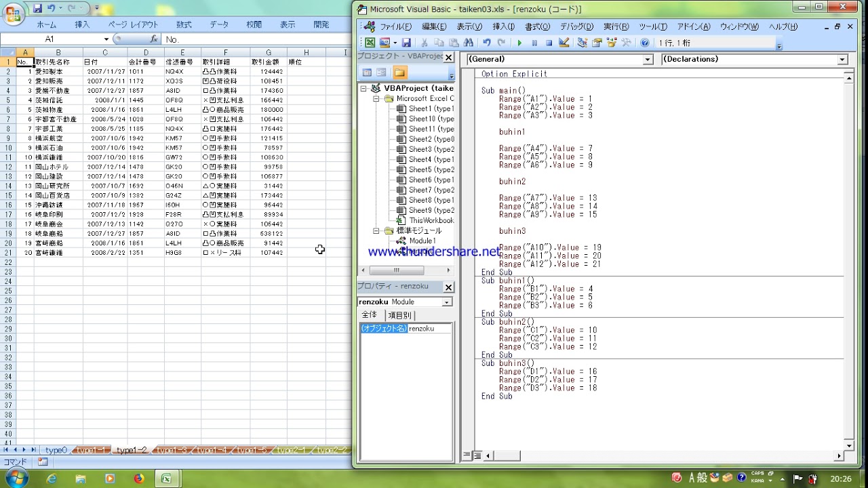Open the (General) object dropdown

click(x=648, y=60)
